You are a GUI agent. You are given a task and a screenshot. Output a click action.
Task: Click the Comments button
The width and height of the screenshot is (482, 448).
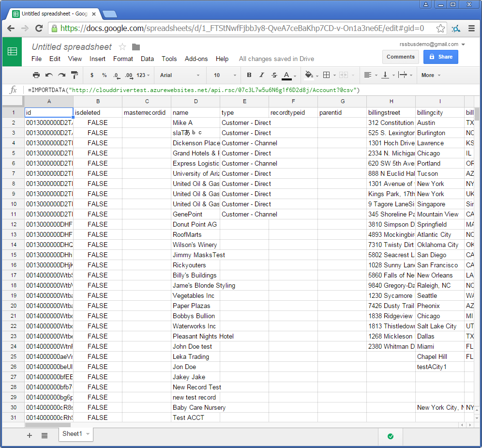point(401,57)
